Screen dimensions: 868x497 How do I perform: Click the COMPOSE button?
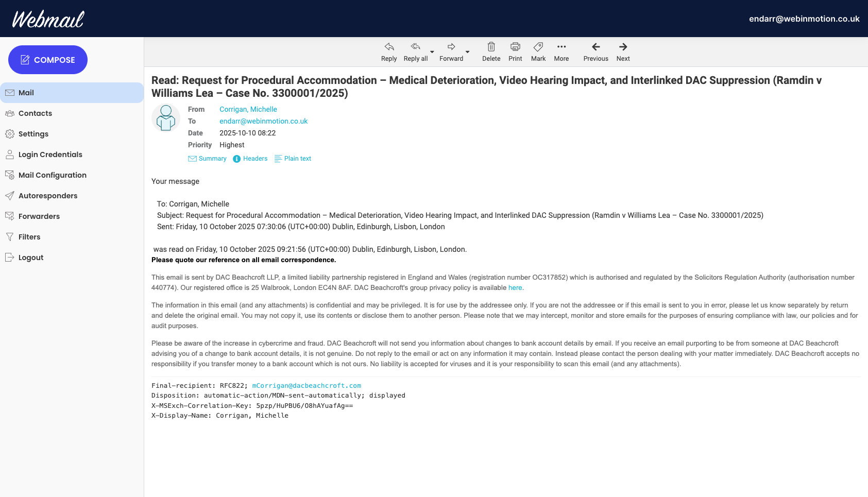(x=47, y=60)
